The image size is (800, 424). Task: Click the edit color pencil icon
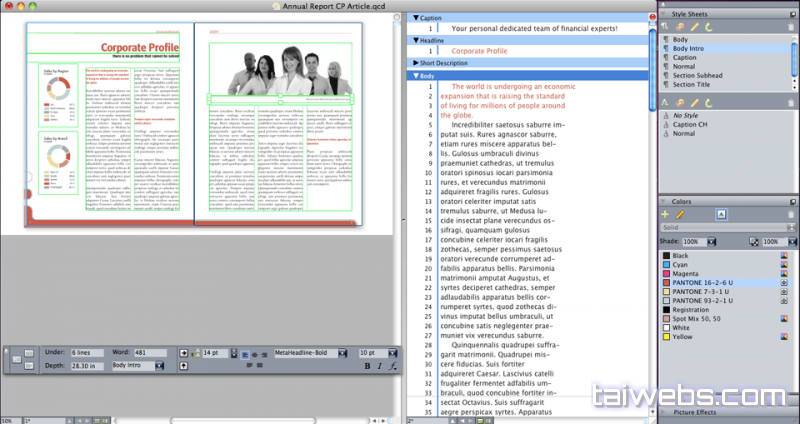point(679,214)
